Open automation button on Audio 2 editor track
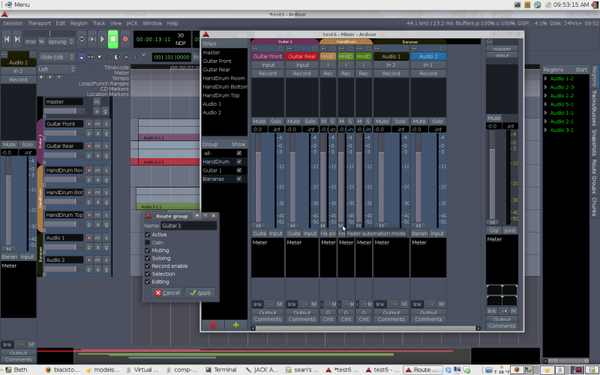The width and height of the screenshot is (600, 375). [98, 269]
